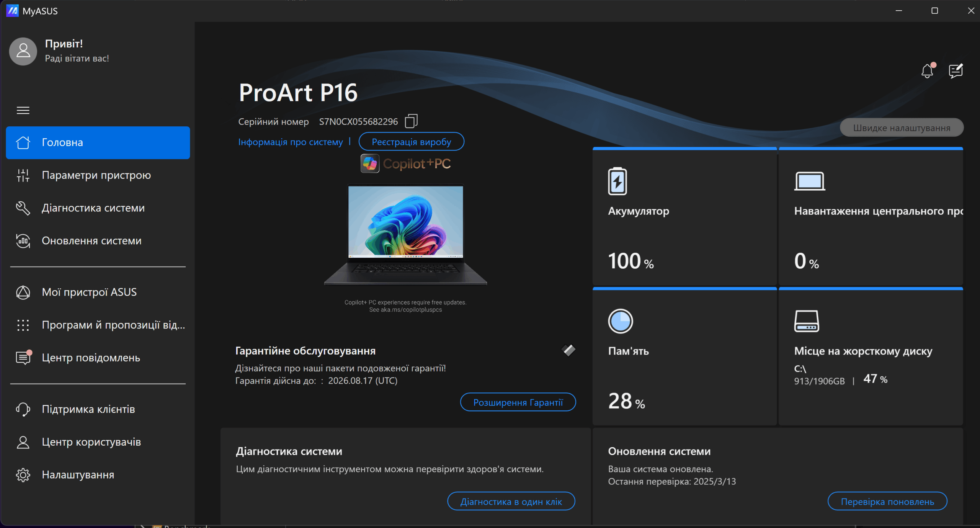The height and width of the screenshot is (528, 980).
Task: Click the Реєстрація виробу button
Action: (411, 141)
